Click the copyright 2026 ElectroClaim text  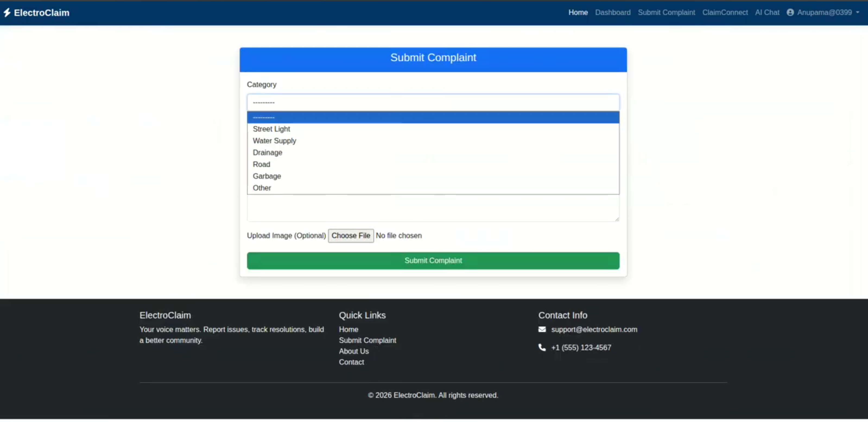[433, 395]
